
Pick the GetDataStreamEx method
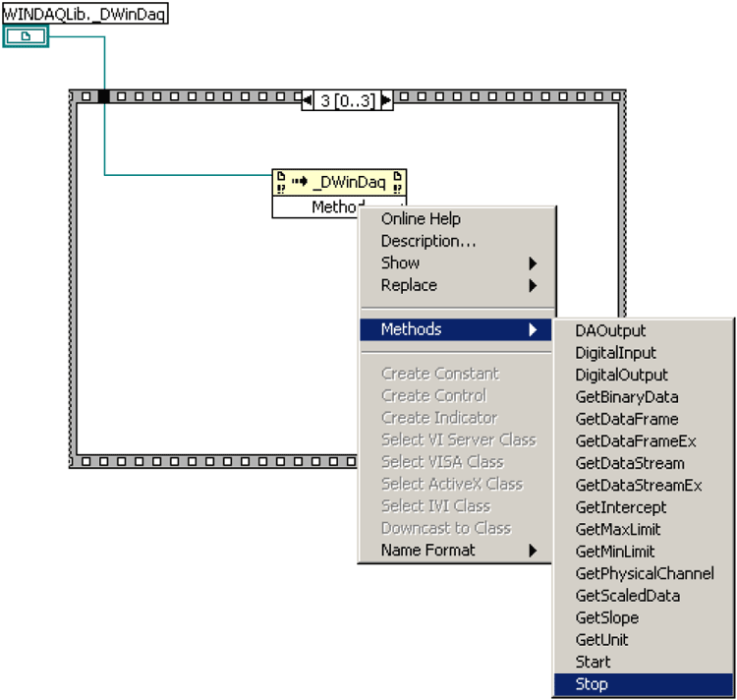point(644,485)
